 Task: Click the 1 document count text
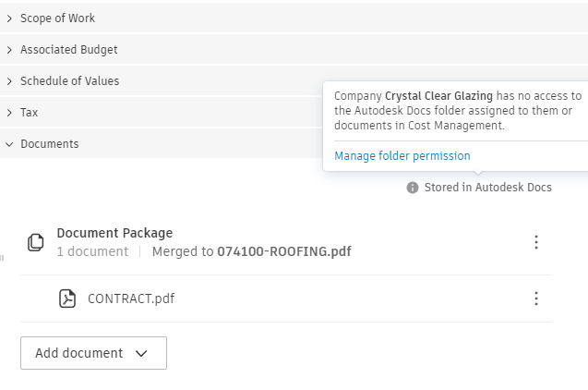[x=92, y=251]
